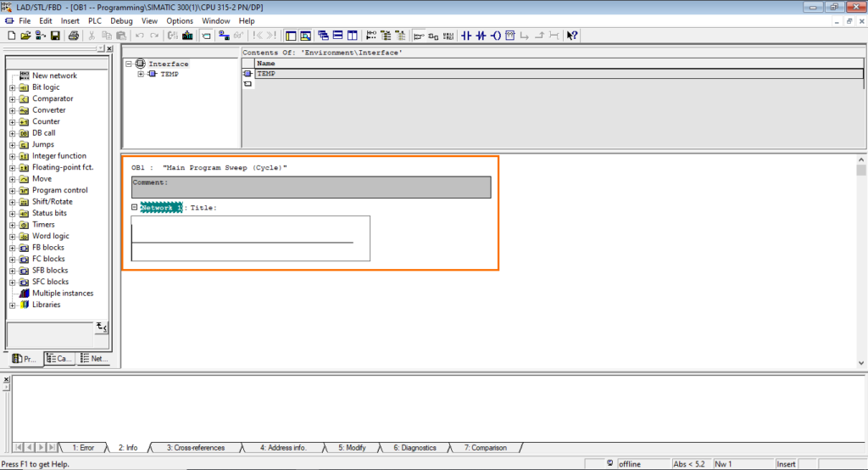Expand the FC blocks folder
Screen dimensions: 868x470
tap(12, 260)
